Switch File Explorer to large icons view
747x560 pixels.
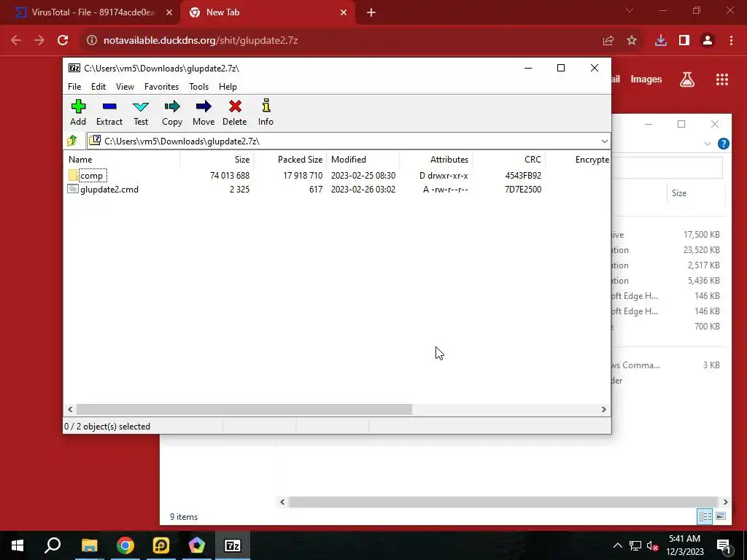point(721,516)
